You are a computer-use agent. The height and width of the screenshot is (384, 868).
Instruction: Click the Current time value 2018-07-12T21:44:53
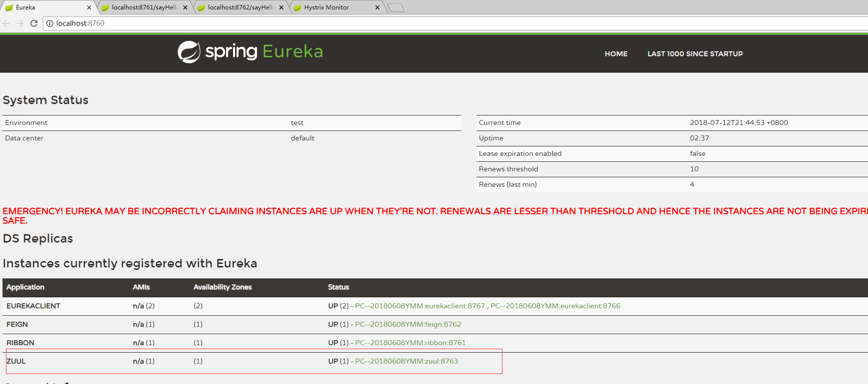739,123
